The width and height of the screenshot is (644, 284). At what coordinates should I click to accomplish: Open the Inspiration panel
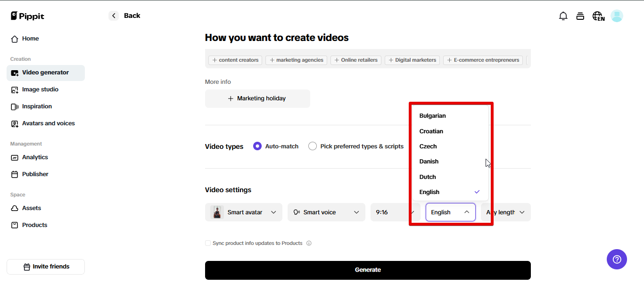click(36, 106)
